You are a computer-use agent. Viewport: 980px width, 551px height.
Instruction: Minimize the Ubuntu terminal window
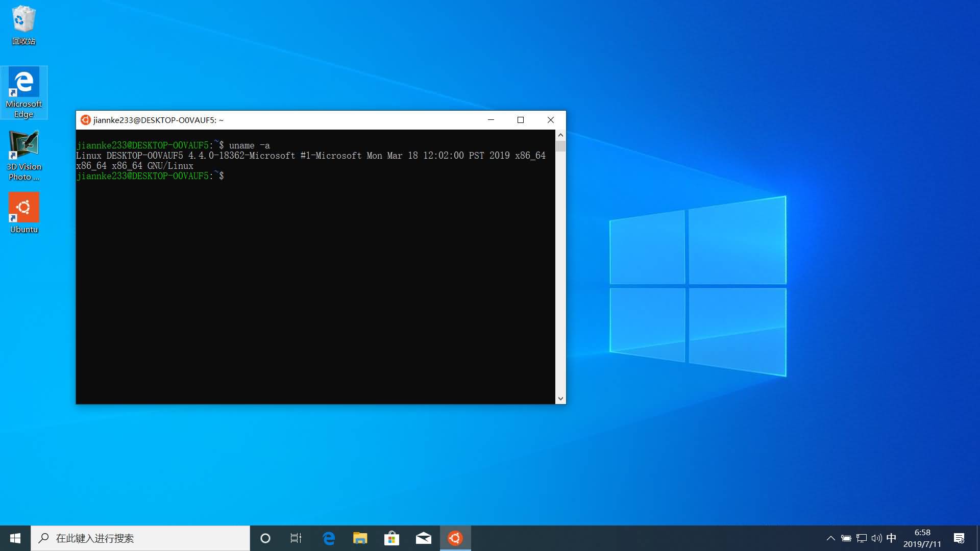(x=491, y=120)
